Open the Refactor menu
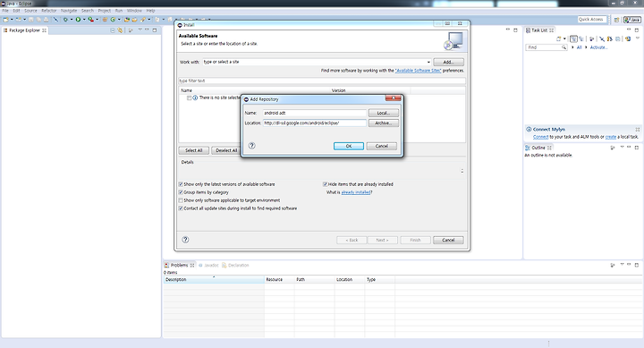 [49, 11]
